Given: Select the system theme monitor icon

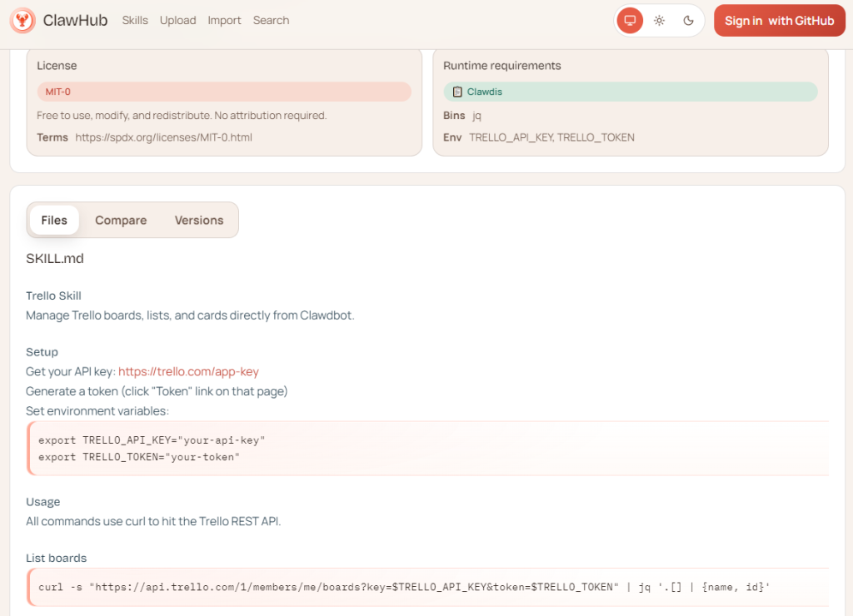Looking at the screenshot, I should [630, 21].
